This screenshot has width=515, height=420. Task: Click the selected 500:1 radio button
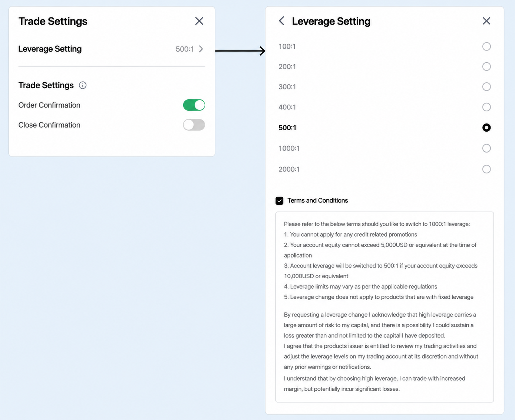pos(486,128)
